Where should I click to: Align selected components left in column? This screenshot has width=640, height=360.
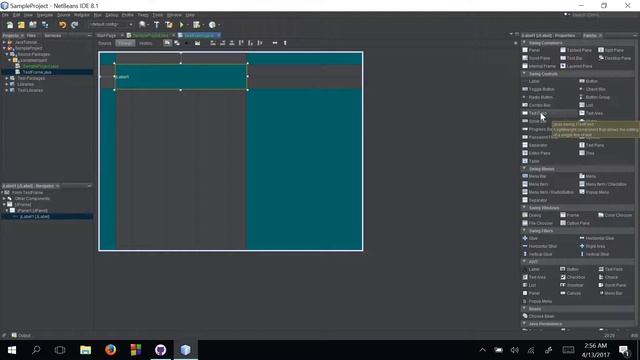[213, 43]
